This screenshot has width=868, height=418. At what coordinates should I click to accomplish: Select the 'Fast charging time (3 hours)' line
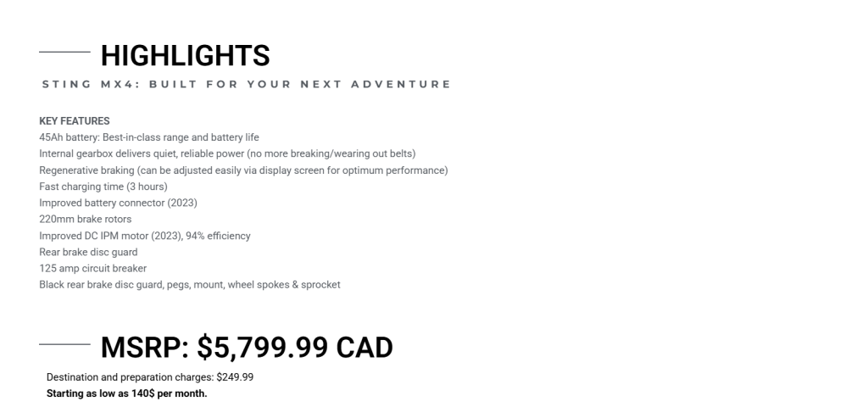(103, 187)
